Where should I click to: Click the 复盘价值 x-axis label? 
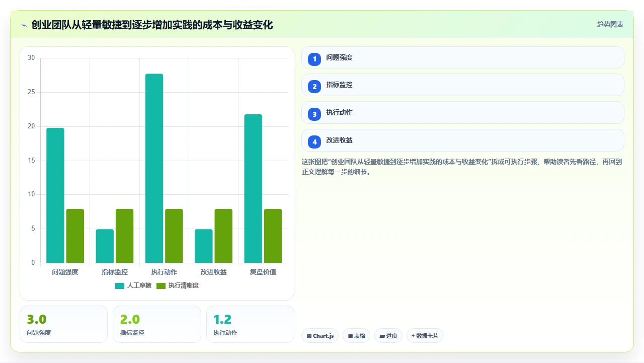pyautogui.click(x=263, y=272)
